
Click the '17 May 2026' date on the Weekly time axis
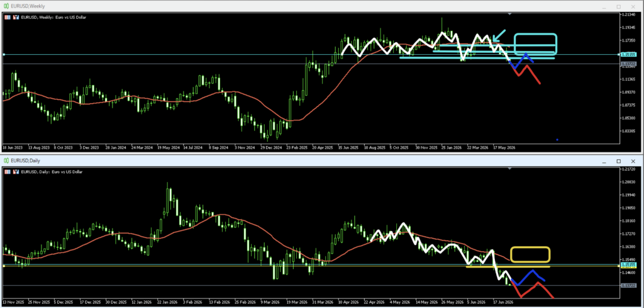504,147
